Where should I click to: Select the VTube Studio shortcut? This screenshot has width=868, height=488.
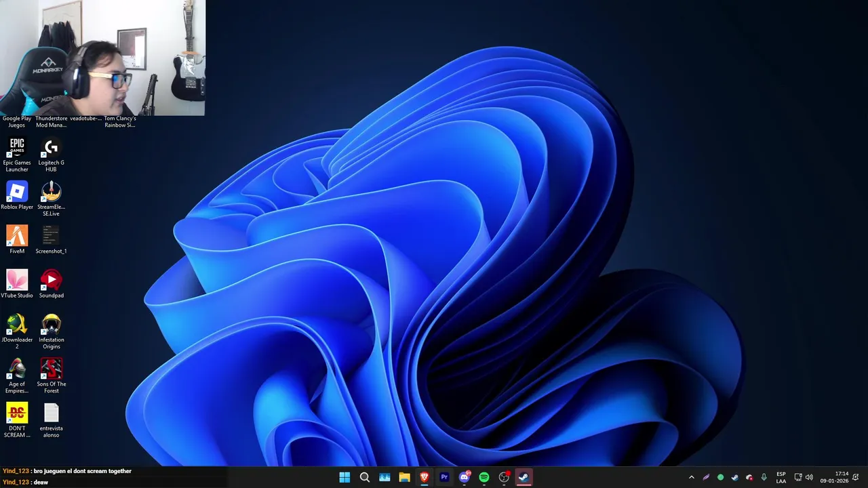(17, 284)
